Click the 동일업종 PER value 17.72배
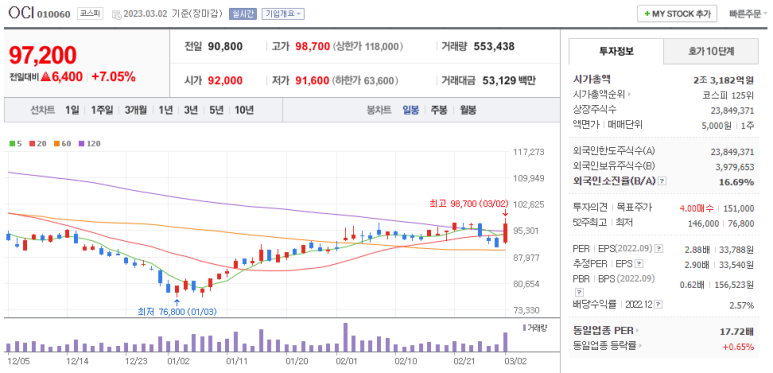Image resolution: width=773 pixels, height=373 pixels. (738, 331)
